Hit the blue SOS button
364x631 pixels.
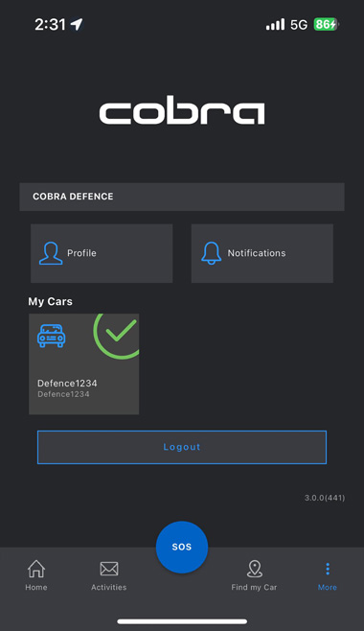point(182,547)
